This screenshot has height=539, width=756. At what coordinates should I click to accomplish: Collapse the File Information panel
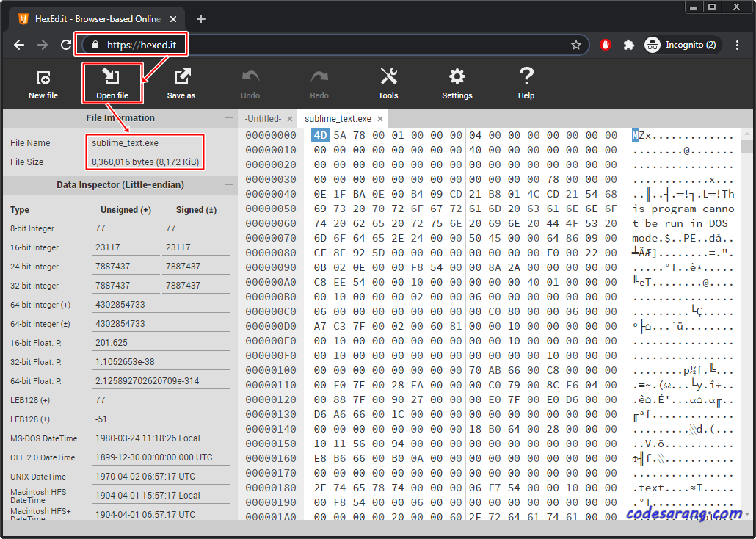tap(228, 117)
